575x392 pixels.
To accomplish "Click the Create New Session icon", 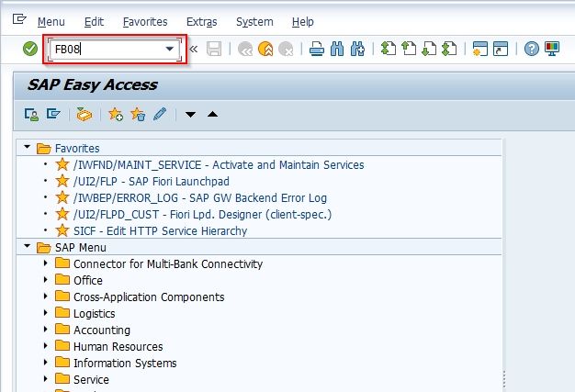I will 480,49.
